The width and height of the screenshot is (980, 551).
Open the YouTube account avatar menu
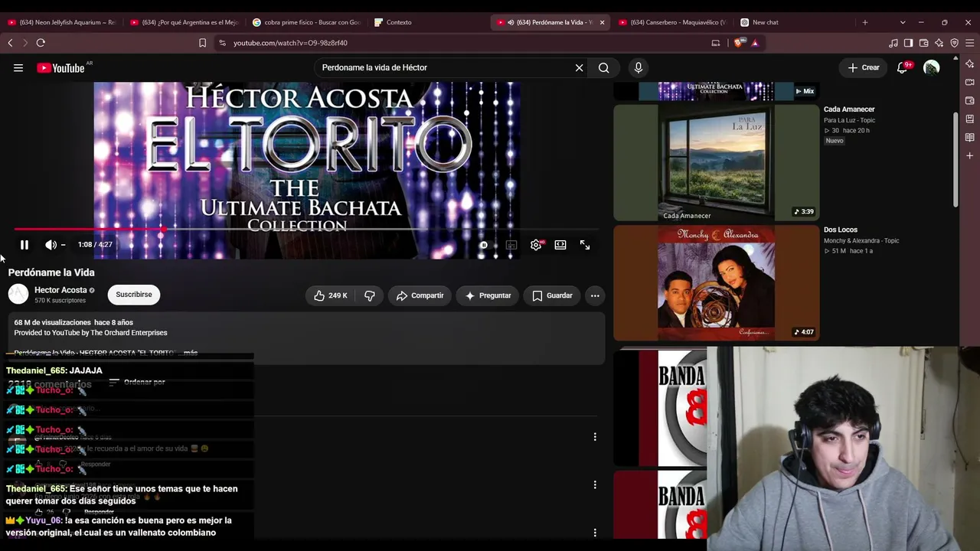pyautogui.click(x=932, y=68)
